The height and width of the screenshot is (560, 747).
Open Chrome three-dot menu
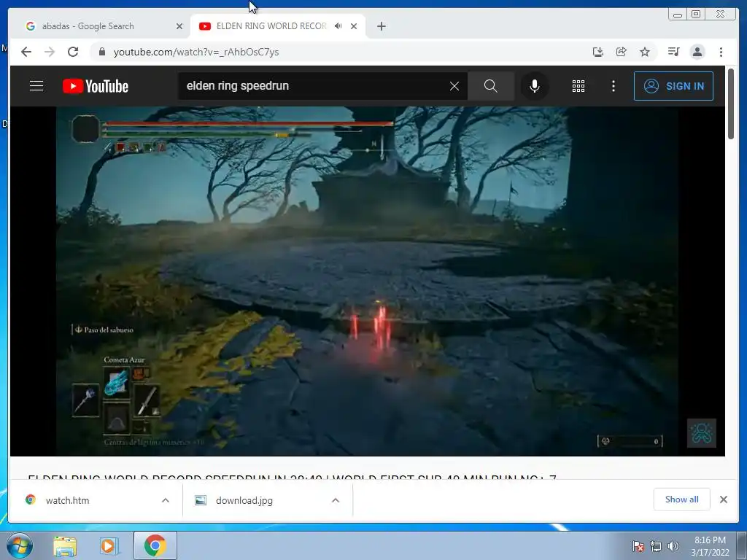click(x=721, y=52)
